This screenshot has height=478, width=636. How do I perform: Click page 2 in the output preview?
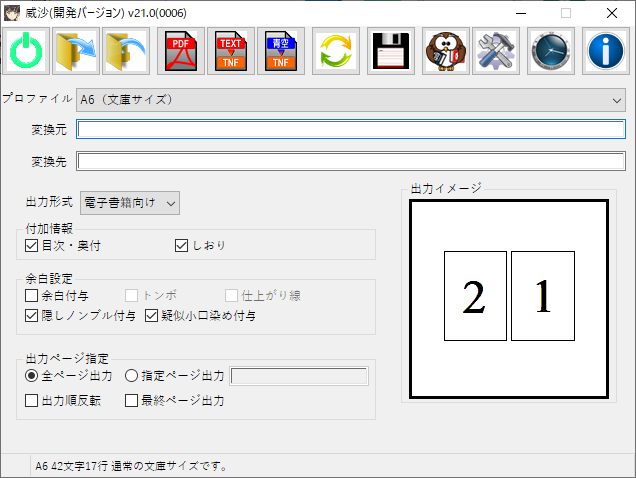(475, 296)
